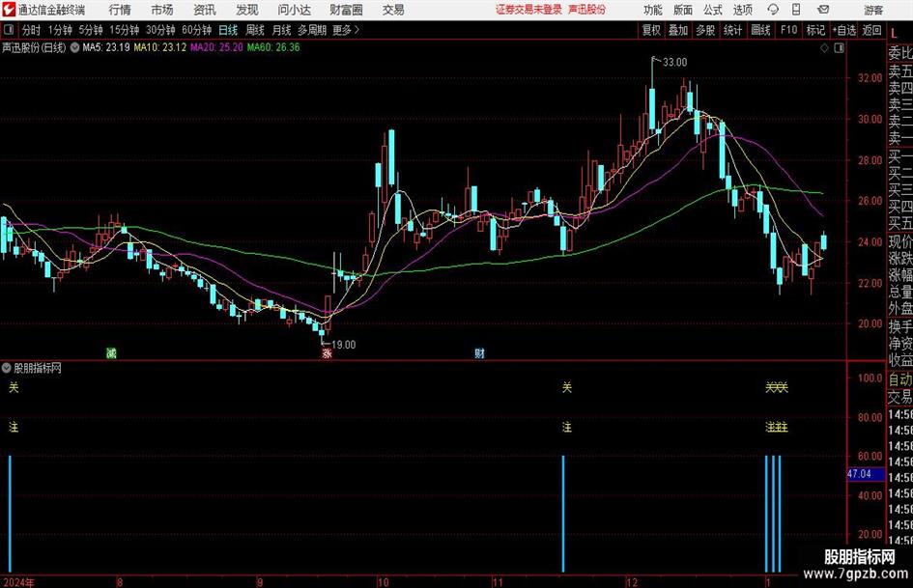
Task: Click the 现价 label in quote panel
Action: [x=900, y=241]
